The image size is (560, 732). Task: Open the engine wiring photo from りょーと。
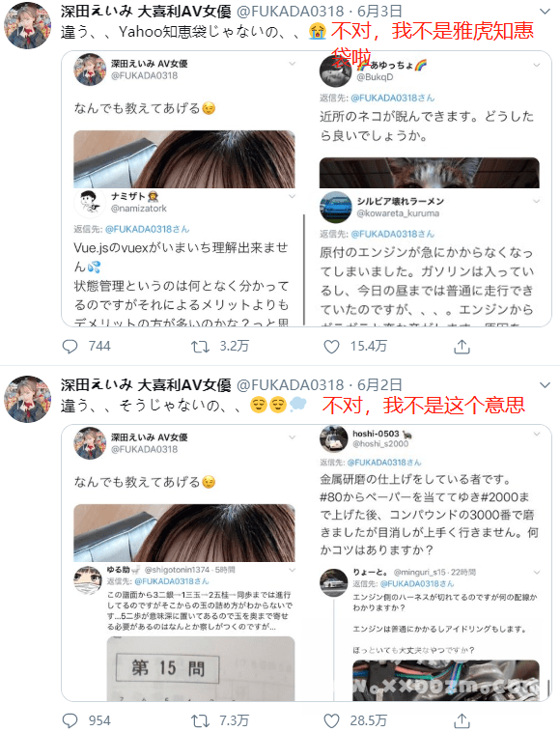(x=446, y=680)
